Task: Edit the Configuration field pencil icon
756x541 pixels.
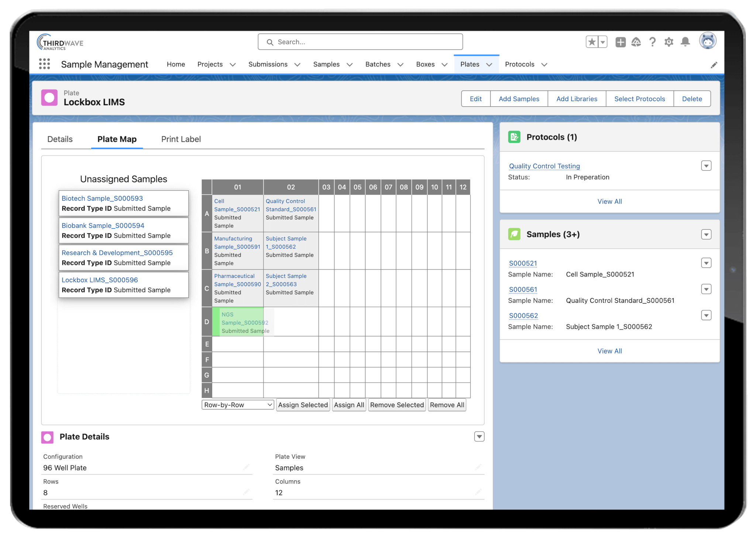Action: coord(246,468)
